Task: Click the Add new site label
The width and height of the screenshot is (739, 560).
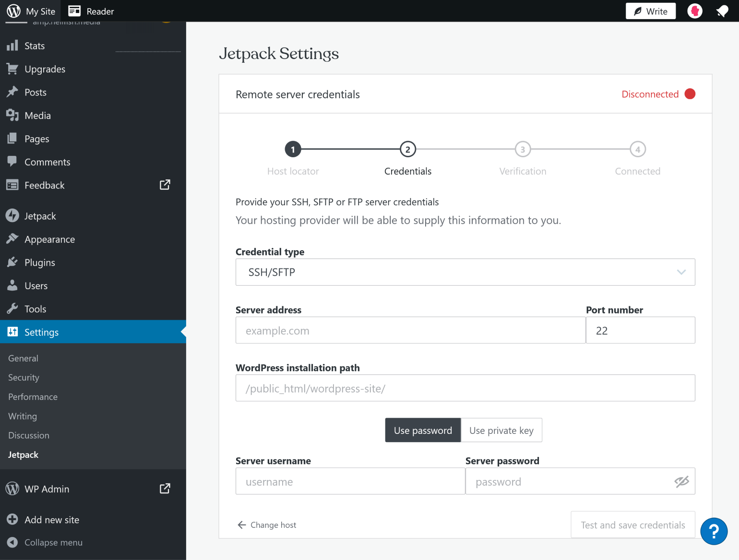Action: click(x=52, y=520)
